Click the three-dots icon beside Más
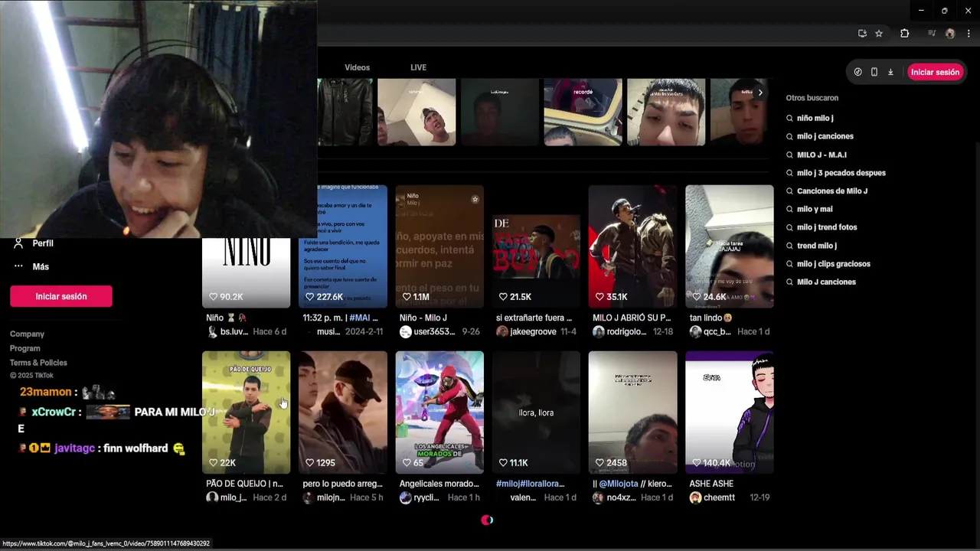 (19, 266)
